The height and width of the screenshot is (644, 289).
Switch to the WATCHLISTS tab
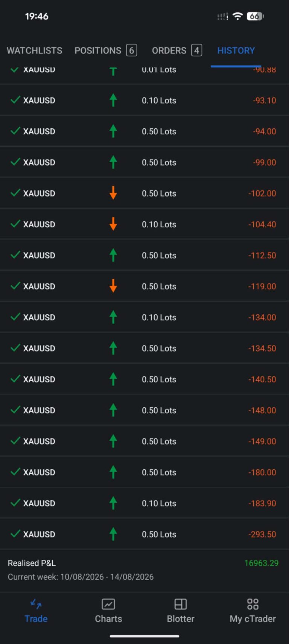pos(34,50)
